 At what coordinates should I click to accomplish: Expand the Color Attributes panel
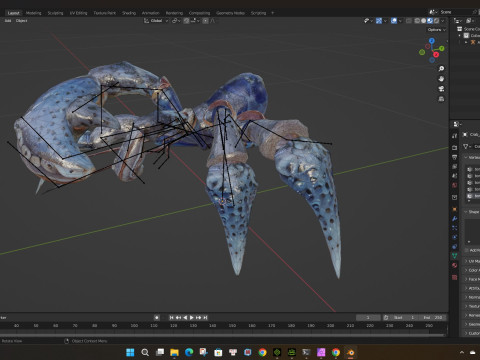pyautogui.click(x=472, y=270)
